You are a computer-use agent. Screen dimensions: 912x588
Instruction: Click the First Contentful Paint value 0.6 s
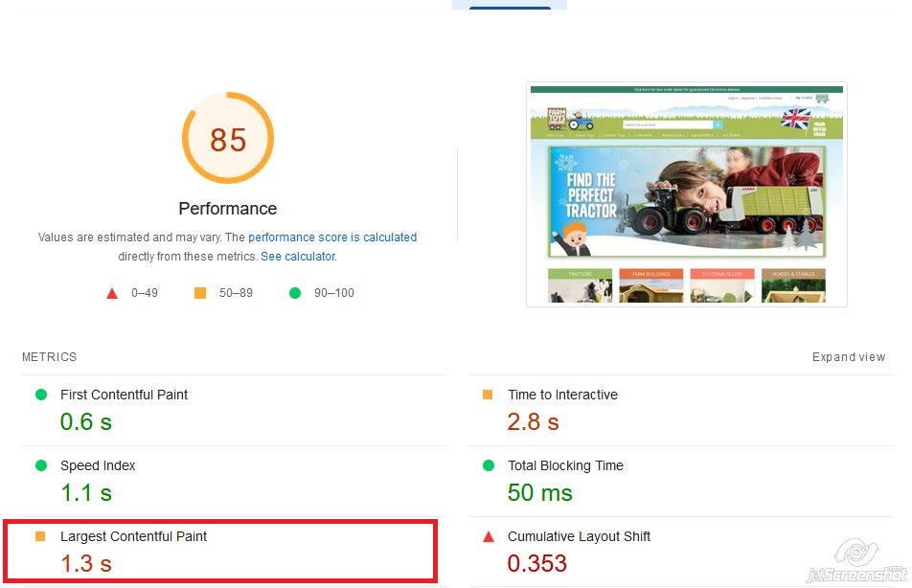tap(86, 421)
